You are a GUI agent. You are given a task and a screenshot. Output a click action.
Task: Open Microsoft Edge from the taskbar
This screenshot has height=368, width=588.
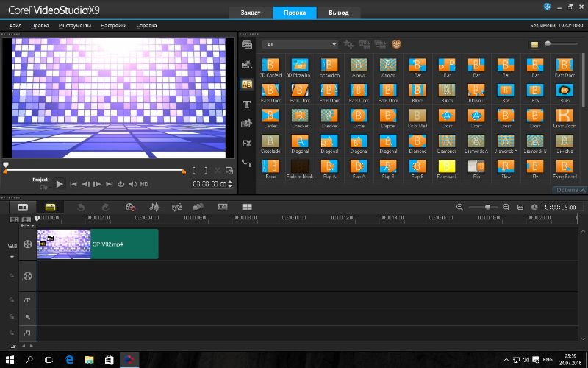tap(69, 360)
